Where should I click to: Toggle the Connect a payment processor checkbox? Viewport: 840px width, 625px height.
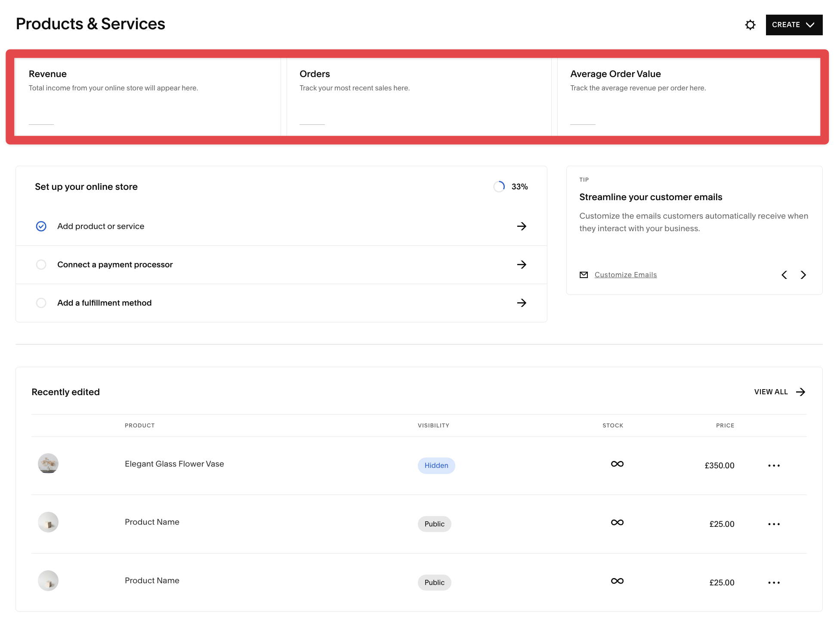pyautogui.click(x=41, y=264)
